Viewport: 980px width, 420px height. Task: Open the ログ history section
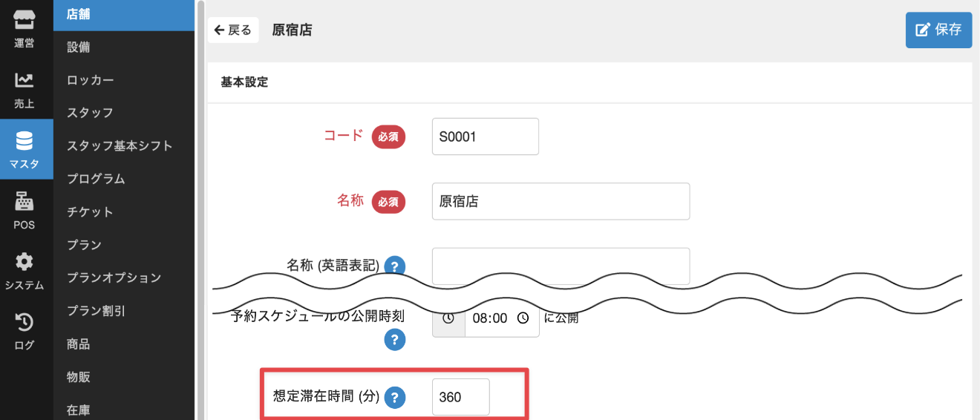click(24, 330)
